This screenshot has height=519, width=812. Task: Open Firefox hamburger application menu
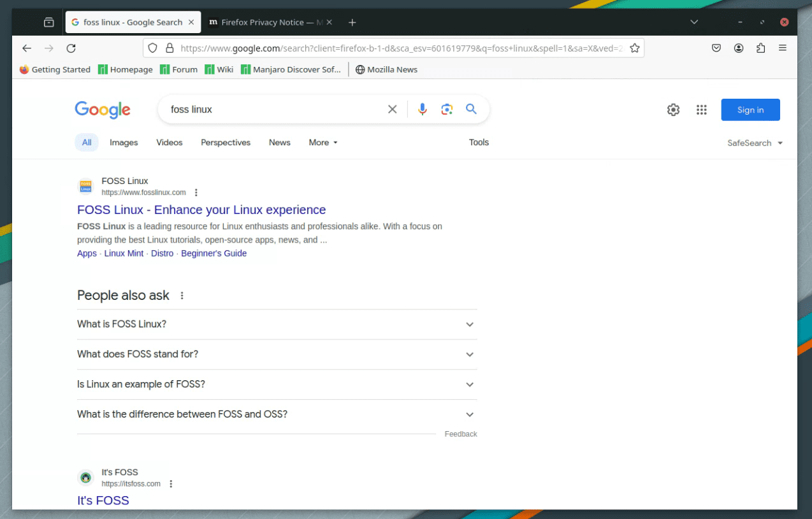783,48
